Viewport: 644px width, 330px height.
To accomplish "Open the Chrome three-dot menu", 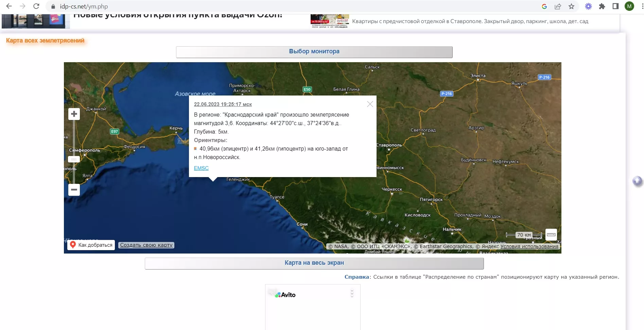I will click(x=640, y=6).
